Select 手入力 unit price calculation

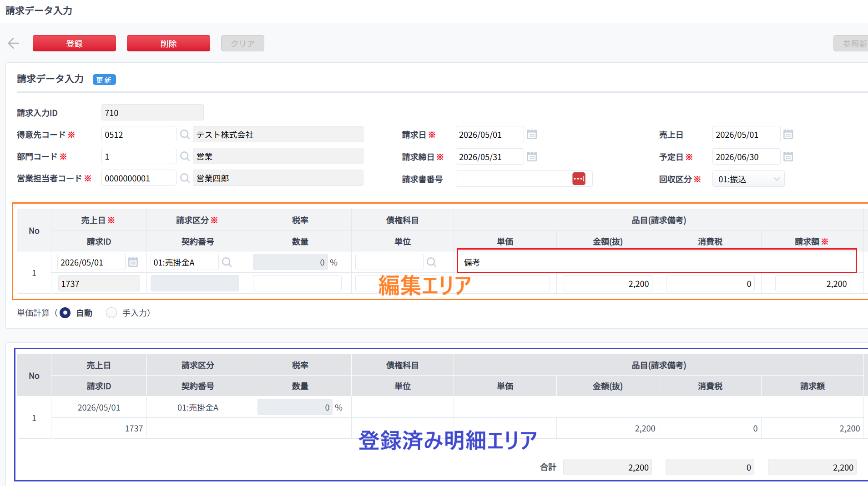111,313
